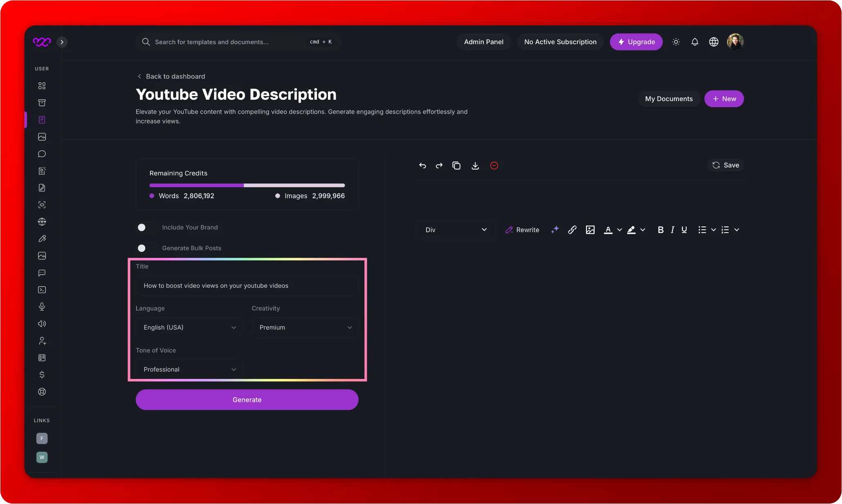Click the Rewrite button
The width and height of the screenshot is (842, 504).
pyautogui.click(x=522, y=230)
